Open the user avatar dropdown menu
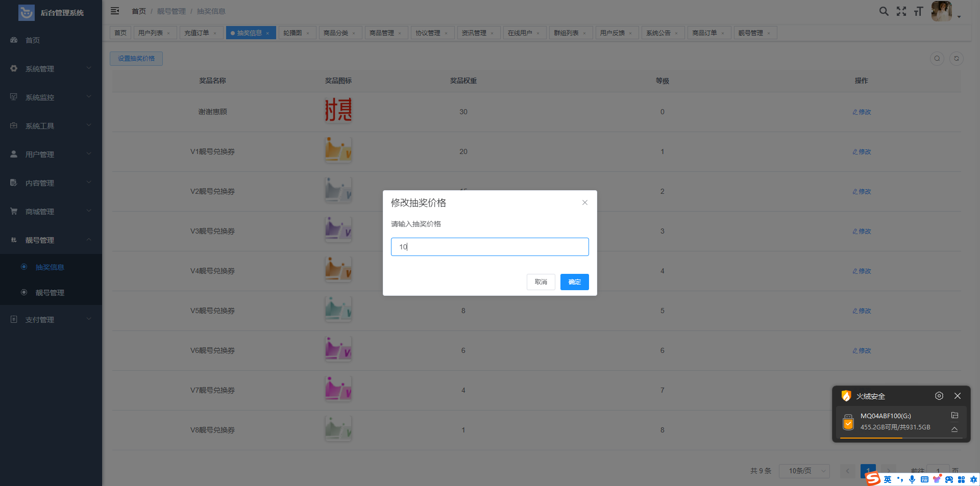The width and height of the screenshot is (980, 486). pyautogui.click(x=945, y=11)
